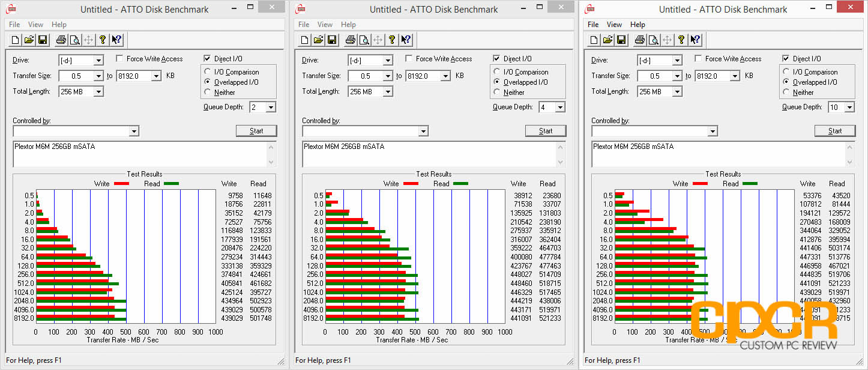Choose Neither option in Queue Depth 10 window
This screenshot has height=370, width=868.
(786, 92)
